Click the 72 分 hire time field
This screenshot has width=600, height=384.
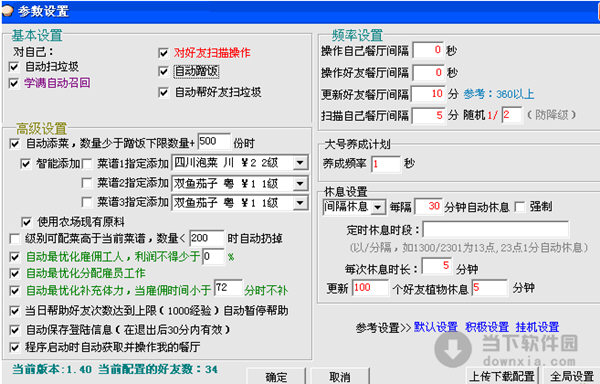pyautogui.click(x=228, y=288)
